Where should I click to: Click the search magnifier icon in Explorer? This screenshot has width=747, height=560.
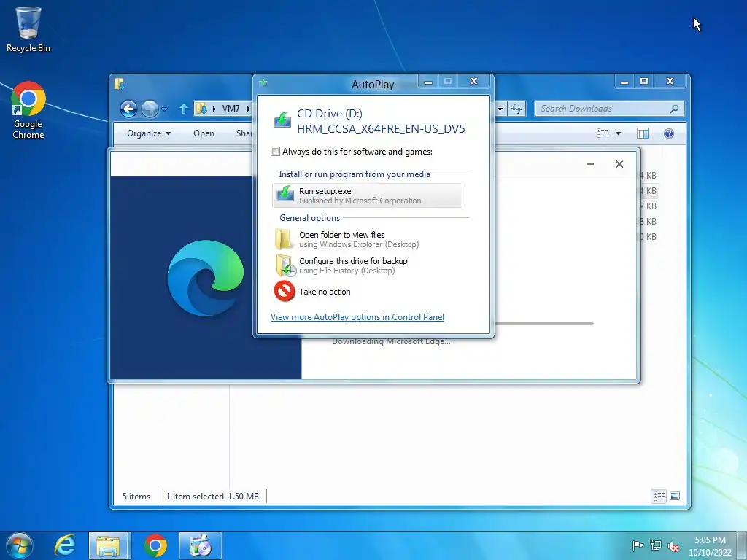pyautogui.click(x=674, y=109)
